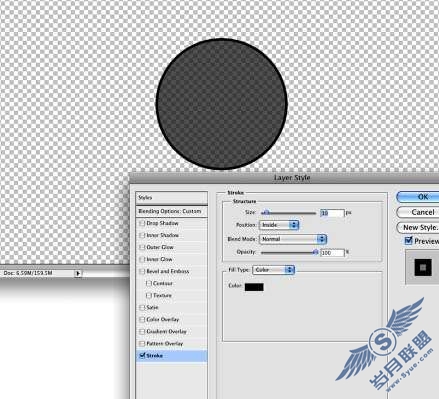
Task: Select the Color Overlay row label
Action: click(x=163, y=319)
